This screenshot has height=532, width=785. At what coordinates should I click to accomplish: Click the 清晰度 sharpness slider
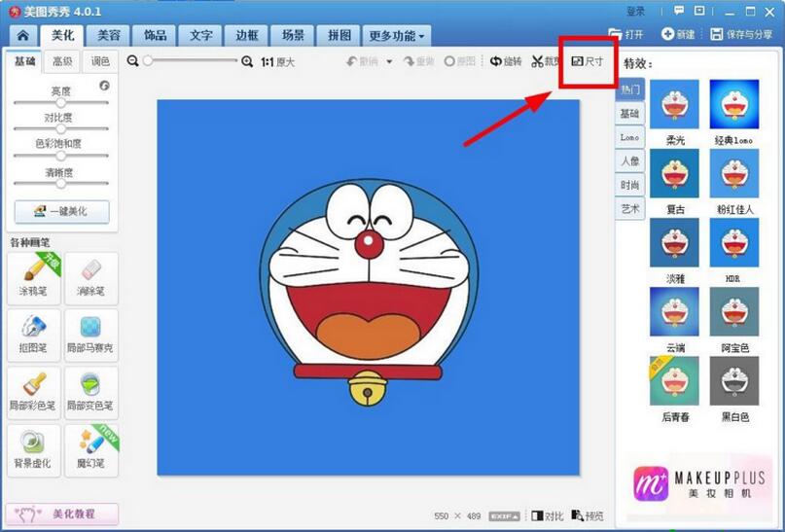point(61,183)
